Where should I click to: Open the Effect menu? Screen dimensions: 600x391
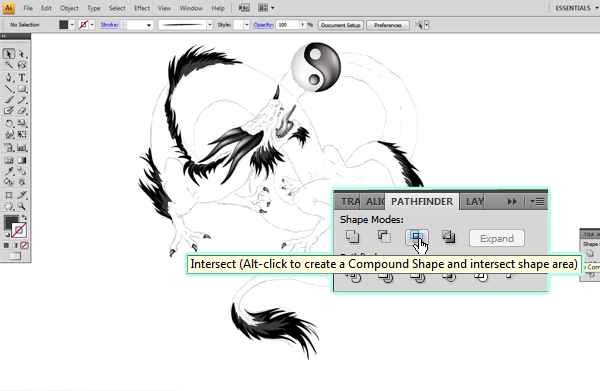tap(142, 8)
